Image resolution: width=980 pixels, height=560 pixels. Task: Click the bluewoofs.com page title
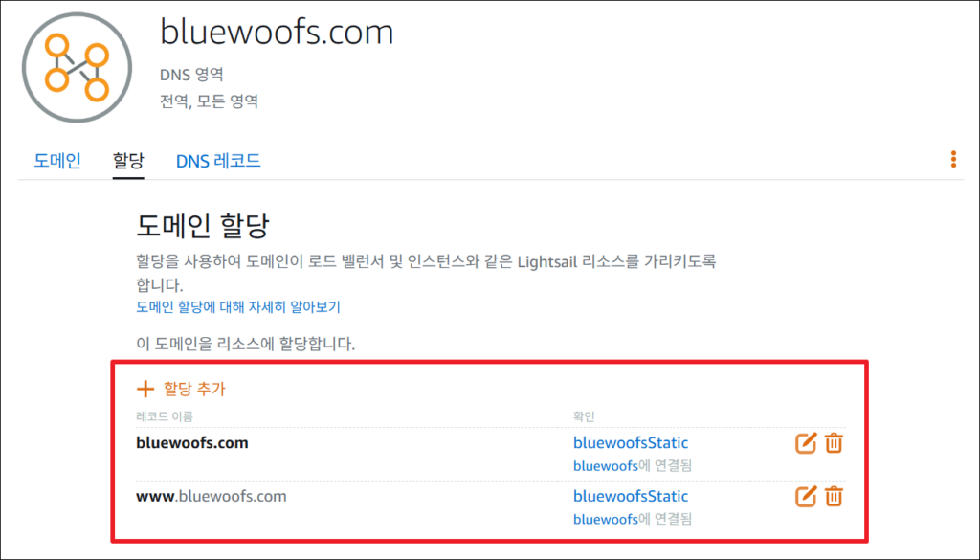click(277, 32)
